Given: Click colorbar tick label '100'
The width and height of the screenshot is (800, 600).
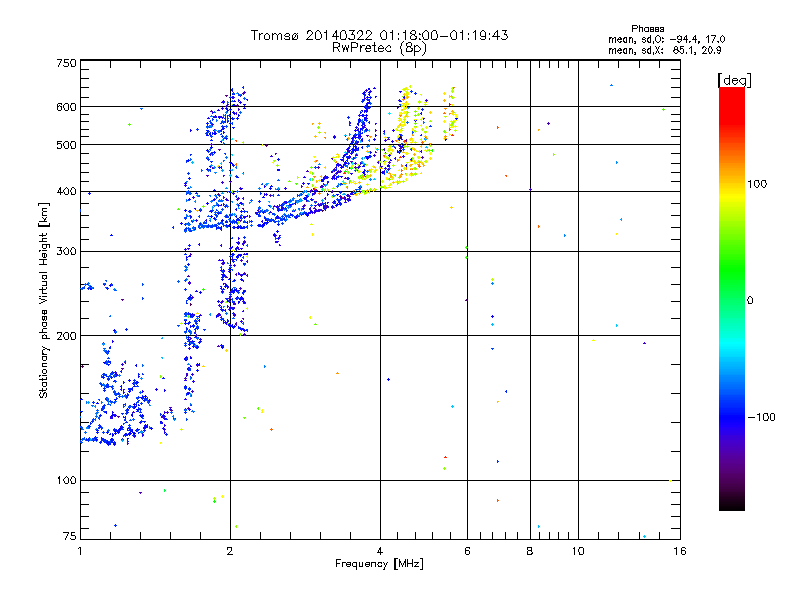Looking at the screenshot, I should tap(757, 184).
